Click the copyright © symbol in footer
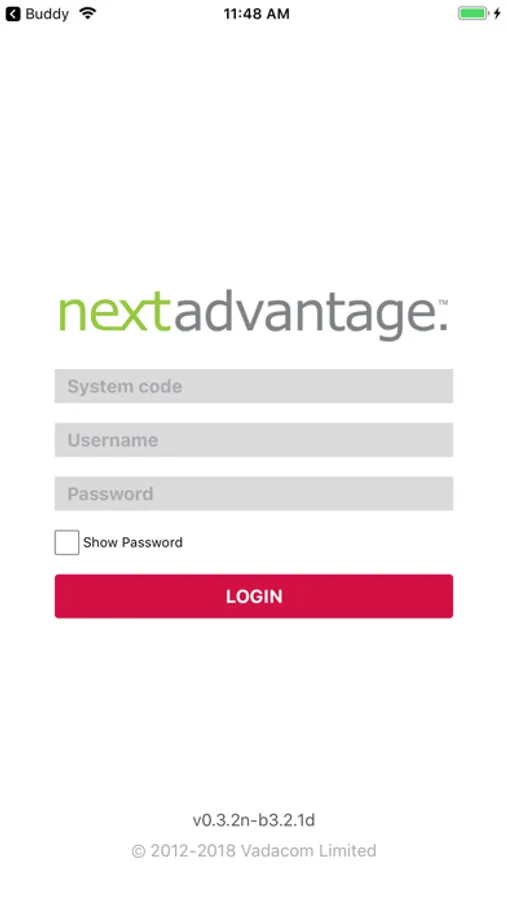Screen dimensions: 507x900 point(138,851)
